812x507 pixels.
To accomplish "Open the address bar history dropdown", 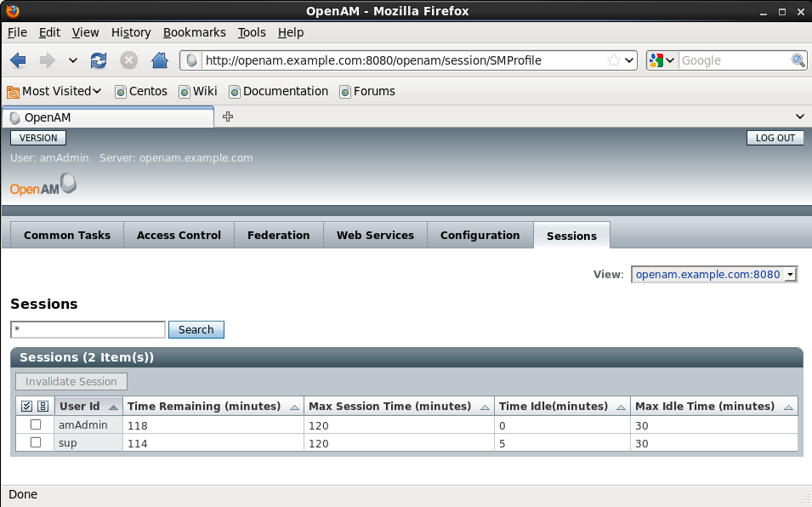I will pyautogui.click(x=629, y=60).
